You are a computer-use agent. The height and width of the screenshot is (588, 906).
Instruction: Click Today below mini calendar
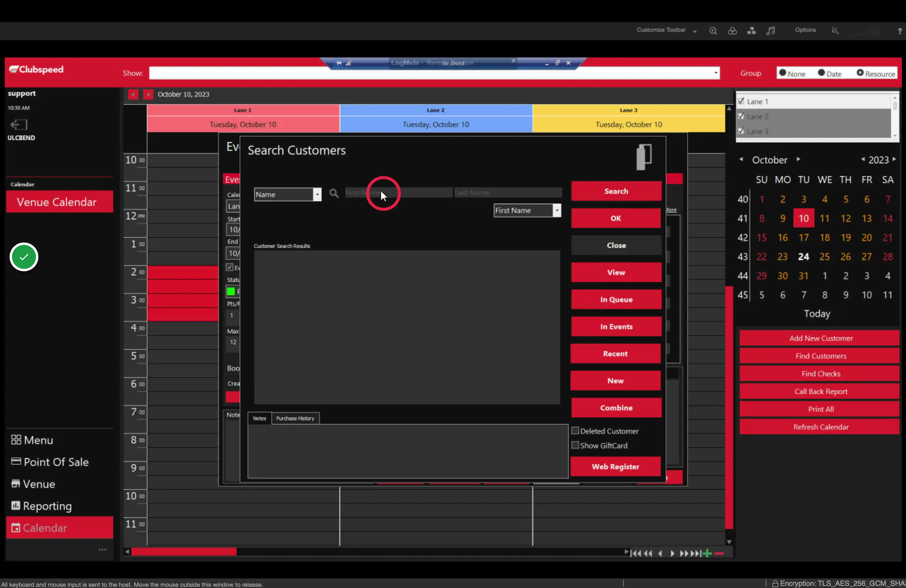pos(817,314)
